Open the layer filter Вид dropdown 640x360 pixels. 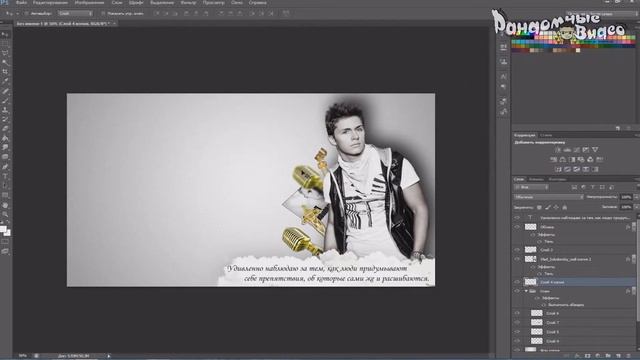click(531, 187)
